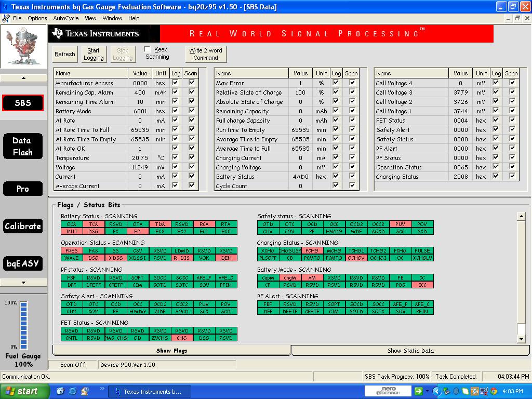Click the Safely Remove Hardware tray icon
Viewport: 532px width, 399px height.
point(446,391)
